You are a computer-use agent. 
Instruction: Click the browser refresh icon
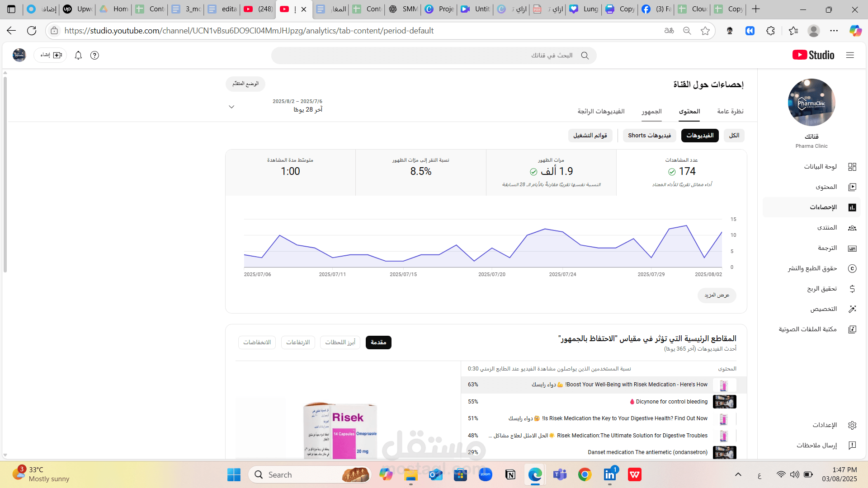click(x=32, y=31)
